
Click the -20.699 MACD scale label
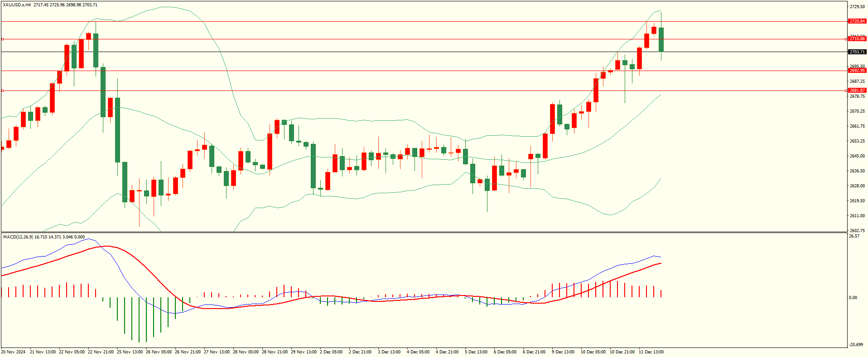click(x=856, y=345)
